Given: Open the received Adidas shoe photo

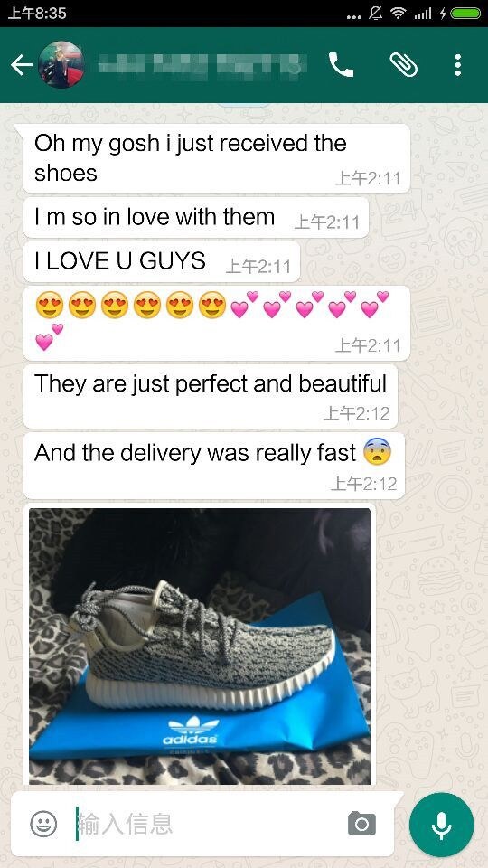Looking at the screenshot, I should (200, 646).
